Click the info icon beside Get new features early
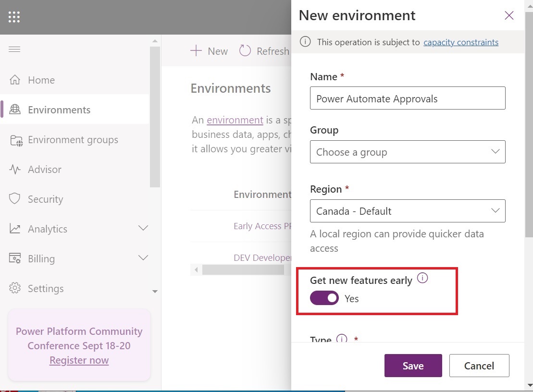The width and height of the screenshot is (533, 392). pos(422,278)
